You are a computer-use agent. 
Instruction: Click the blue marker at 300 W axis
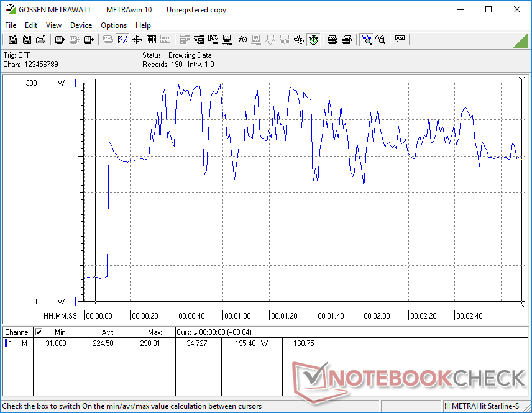76,83
